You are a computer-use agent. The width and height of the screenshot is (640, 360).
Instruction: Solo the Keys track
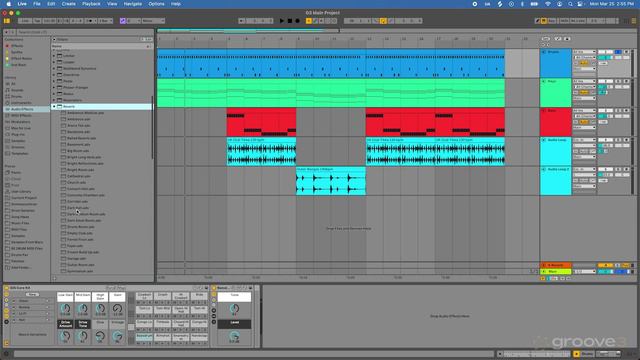[618, 82]
